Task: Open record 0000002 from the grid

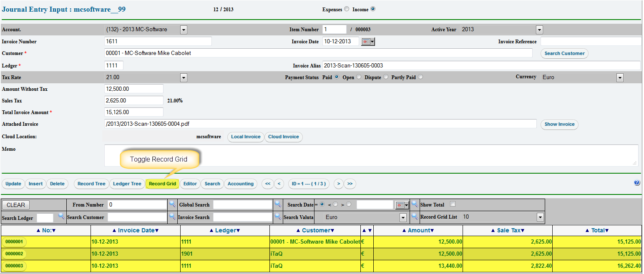Action: coord(14,254)
